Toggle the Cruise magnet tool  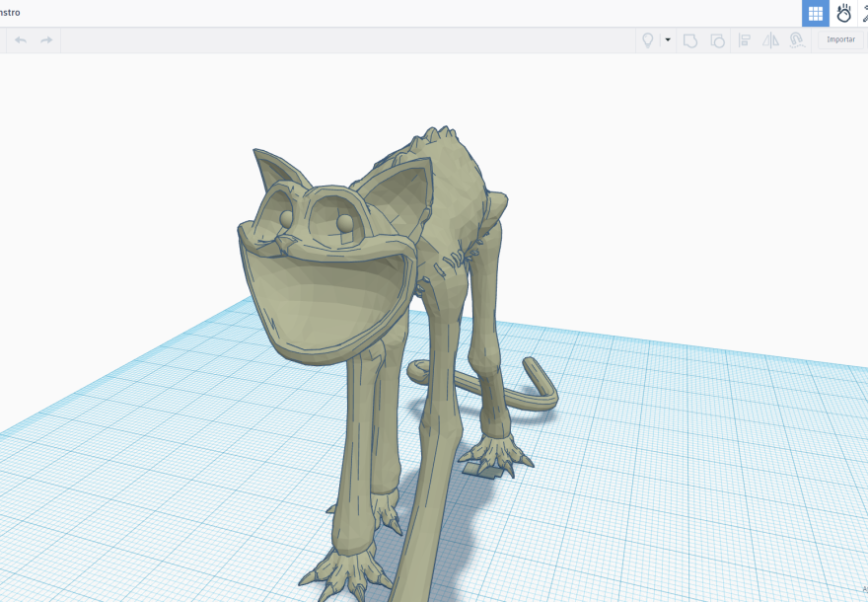(797, 40)
